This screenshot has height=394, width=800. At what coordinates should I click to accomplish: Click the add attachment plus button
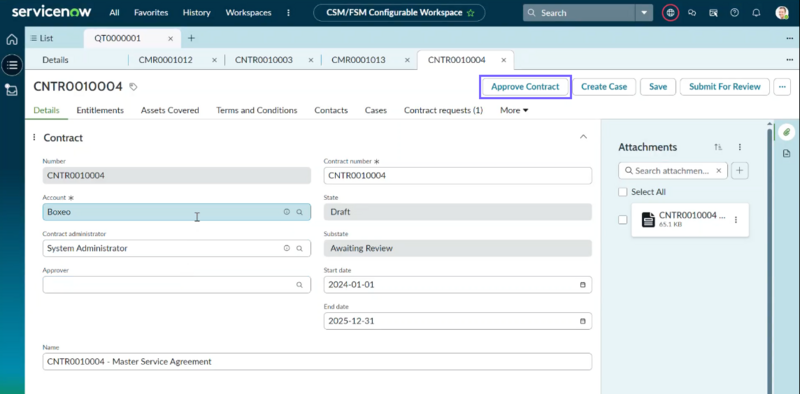[x=740, y=171]
